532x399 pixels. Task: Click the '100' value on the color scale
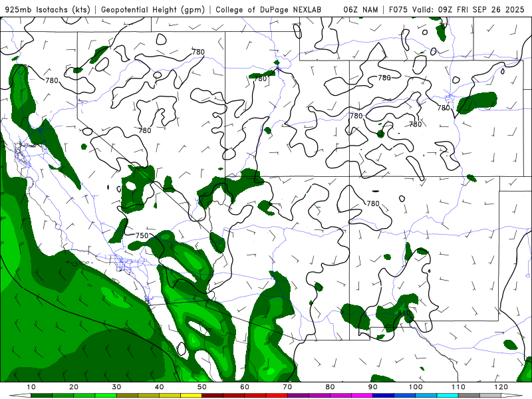[x=416, y=387]
